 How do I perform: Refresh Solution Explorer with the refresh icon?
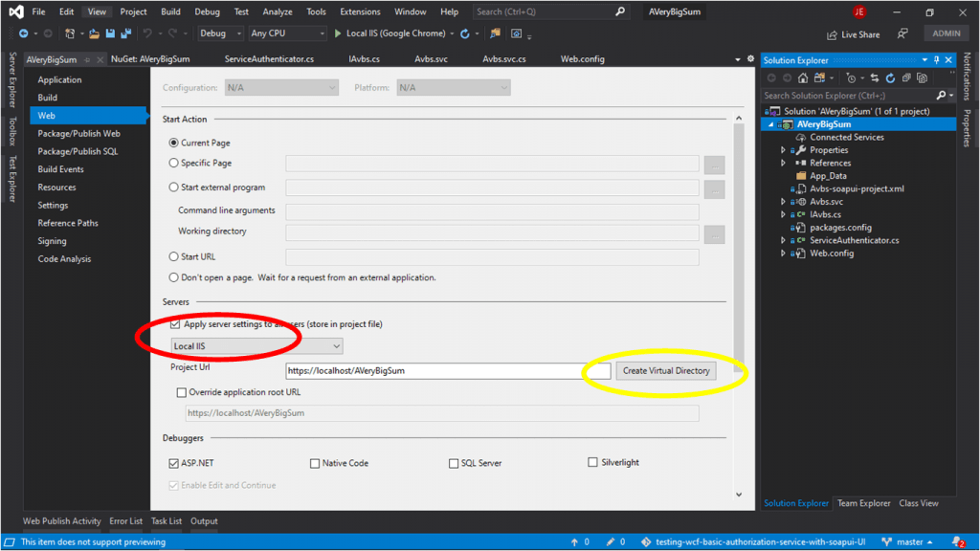point(891,78)
